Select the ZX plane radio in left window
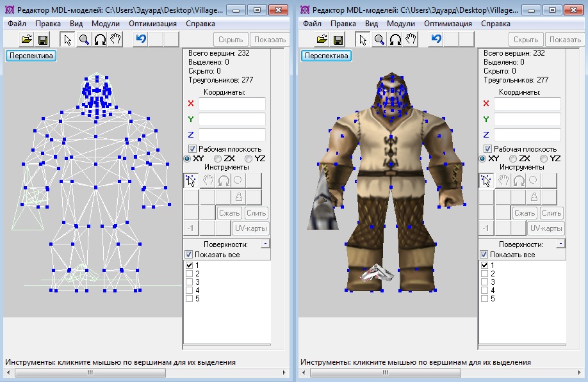Viewport: 588px width, 382px height. [218, 158]
